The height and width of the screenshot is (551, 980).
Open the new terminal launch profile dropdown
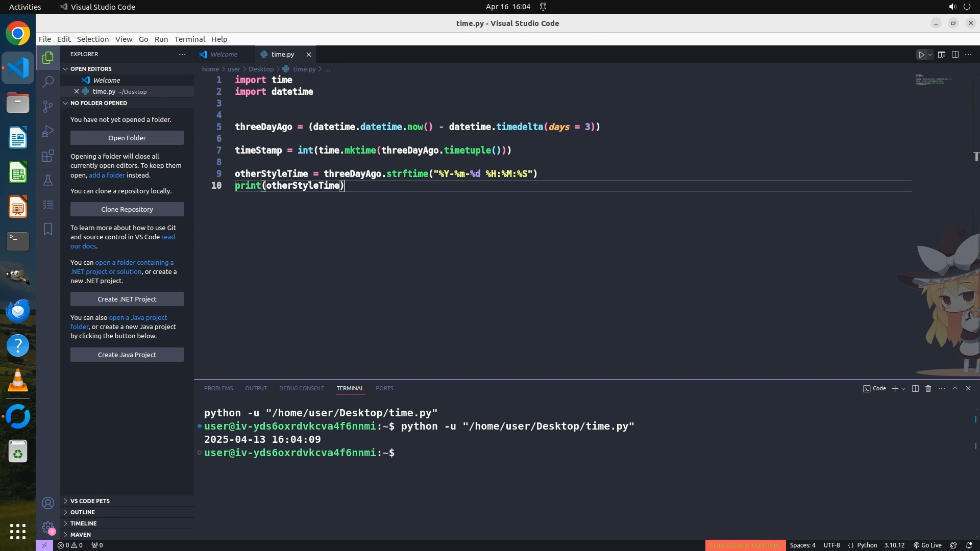coord(904,389)
